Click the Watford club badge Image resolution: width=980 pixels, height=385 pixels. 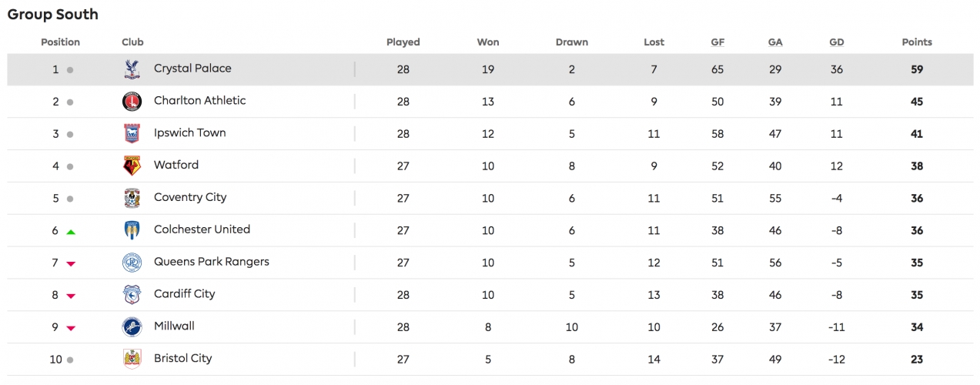[x=132, y=166]
